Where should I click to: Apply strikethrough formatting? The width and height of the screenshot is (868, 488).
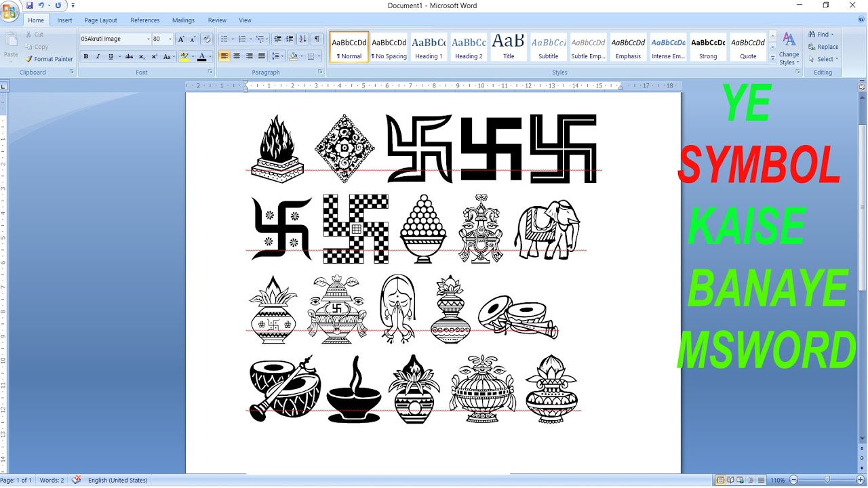[x=129, y=56]
